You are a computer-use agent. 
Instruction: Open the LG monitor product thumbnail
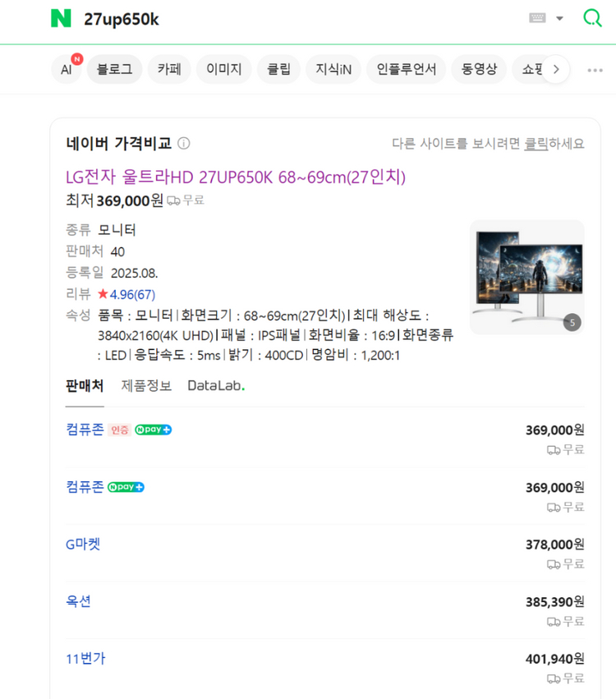pyautogui.click(x=526, y=277)
